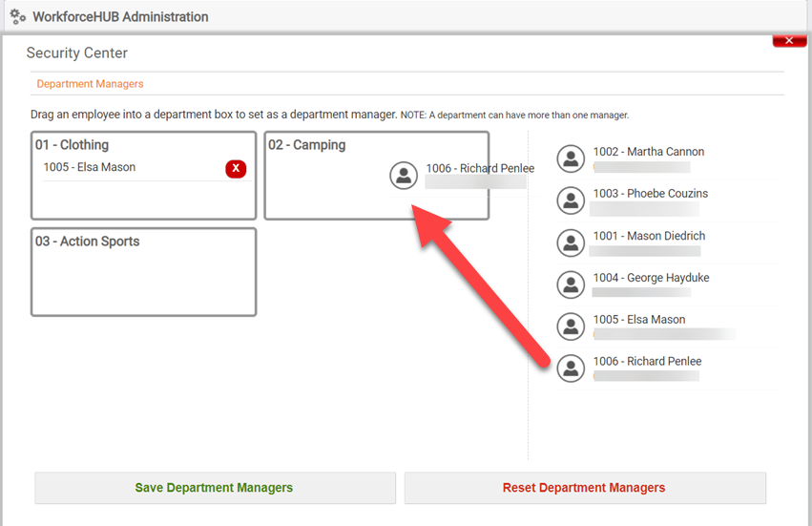Image resolution: width=812 pixels, height=526 pixels.
Task: Open the Department Managers tab
Action: [90, 84]
